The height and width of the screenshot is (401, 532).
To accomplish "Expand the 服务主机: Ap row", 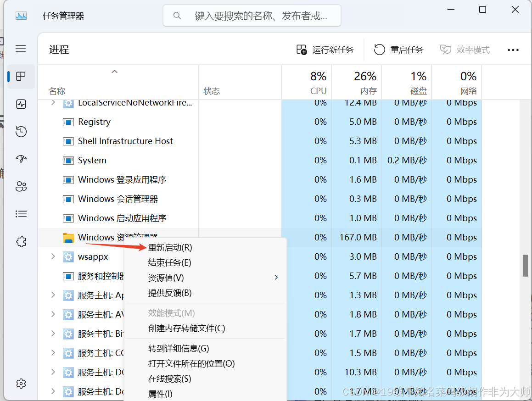I will [x=53, y=295].
